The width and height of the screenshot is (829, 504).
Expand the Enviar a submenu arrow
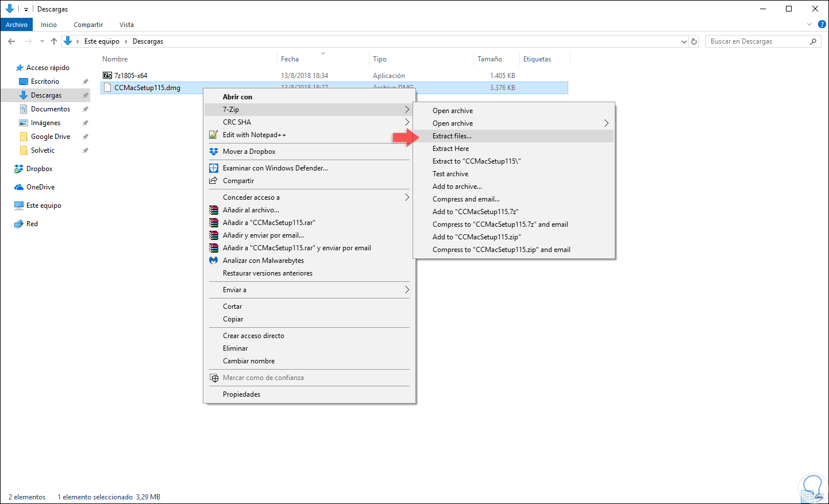click(407, 290)
